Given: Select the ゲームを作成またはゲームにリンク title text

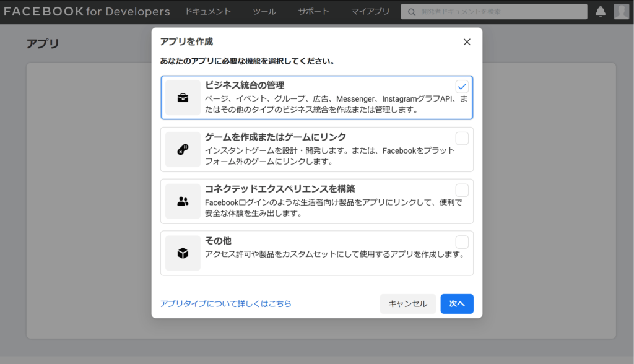Looking at the screenshot, I should (x=276, y=137).
